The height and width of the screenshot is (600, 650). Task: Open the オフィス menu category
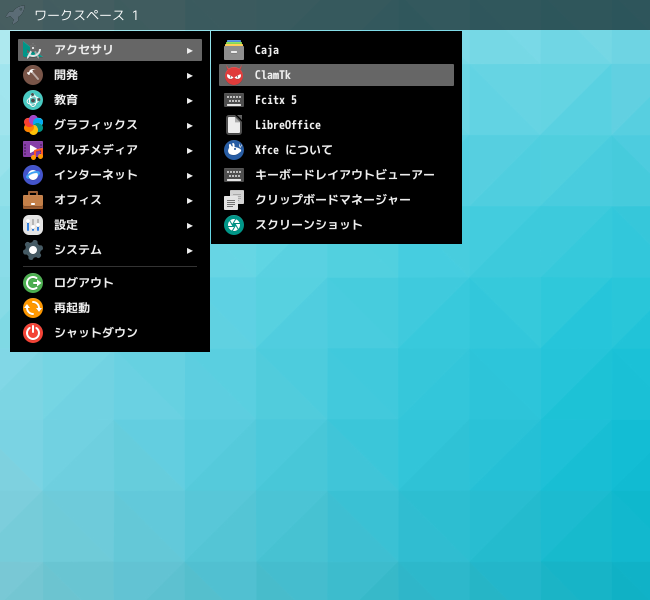click(x=78, y=200)
